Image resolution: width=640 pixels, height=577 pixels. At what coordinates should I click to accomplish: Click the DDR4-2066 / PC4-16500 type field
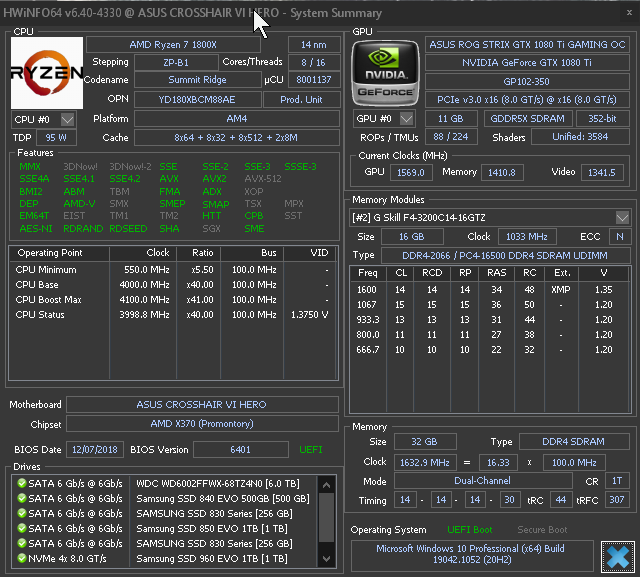[x=505, y=255]
